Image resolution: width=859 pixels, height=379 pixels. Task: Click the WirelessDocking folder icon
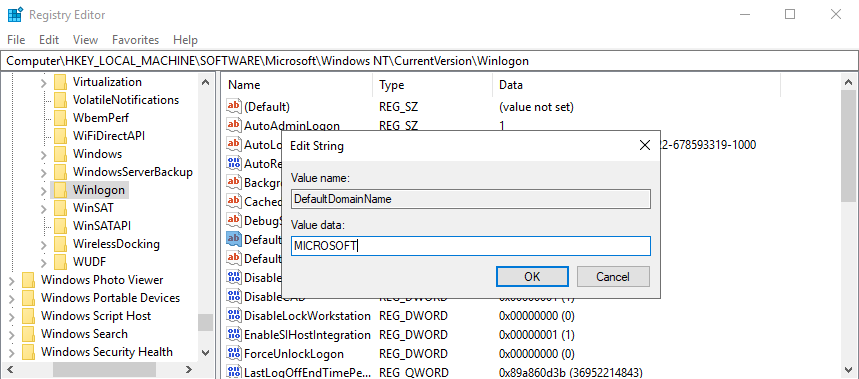pyautogui.click(x=60, y=244)
